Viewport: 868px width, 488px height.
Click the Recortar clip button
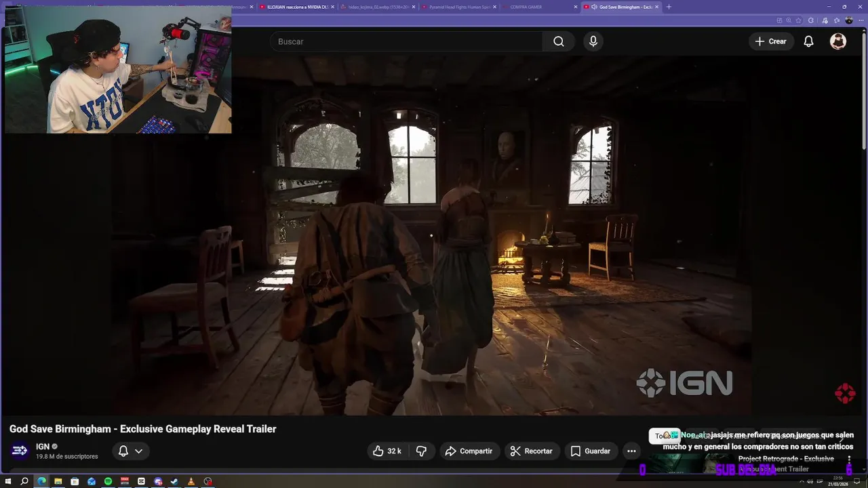click(x=532, y=451)
